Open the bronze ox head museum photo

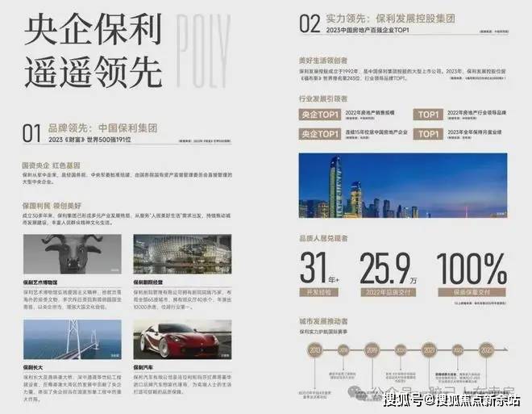click(73, 254)
